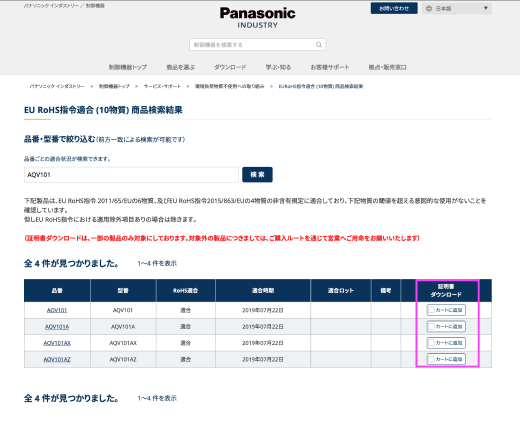The width and height of the screenshot is (520, 427).
Task: Open the 学ぶ・知る menu
Action: tap(278, 67)
